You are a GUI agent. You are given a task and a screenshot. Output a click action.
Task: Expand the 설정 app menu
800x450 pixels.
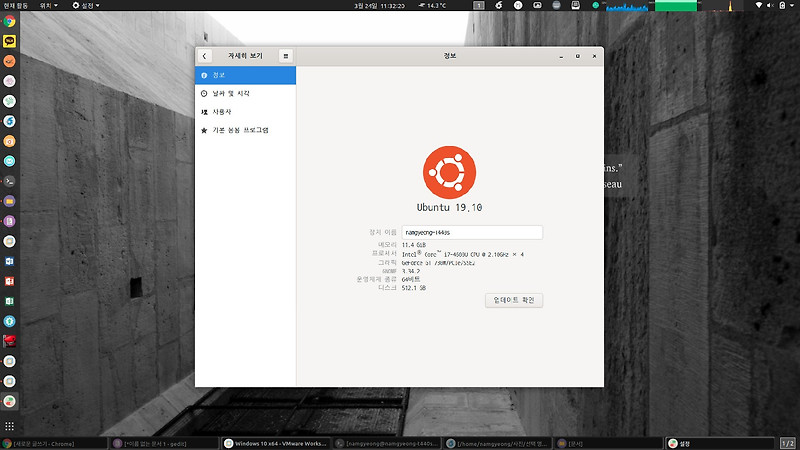[86, 5]
